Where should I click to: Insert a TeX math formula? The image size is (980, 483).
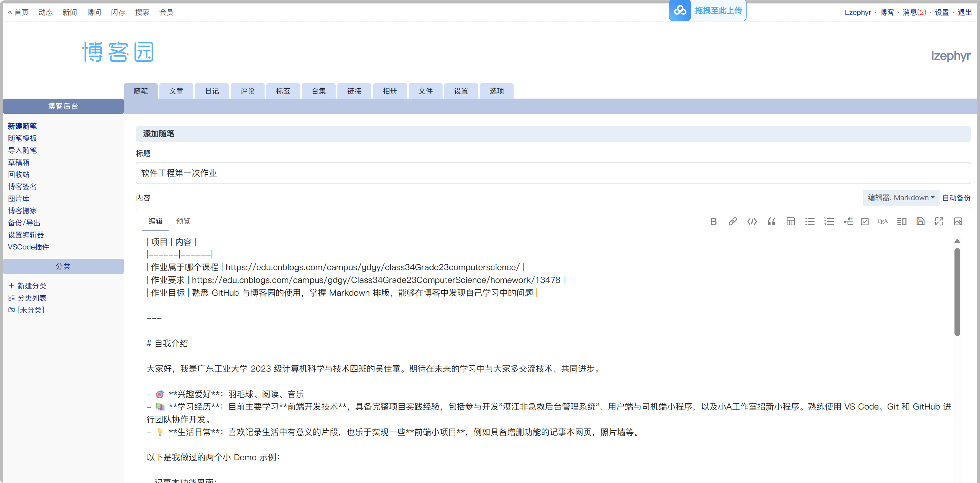pyautogui.click(x=882, y=221)
